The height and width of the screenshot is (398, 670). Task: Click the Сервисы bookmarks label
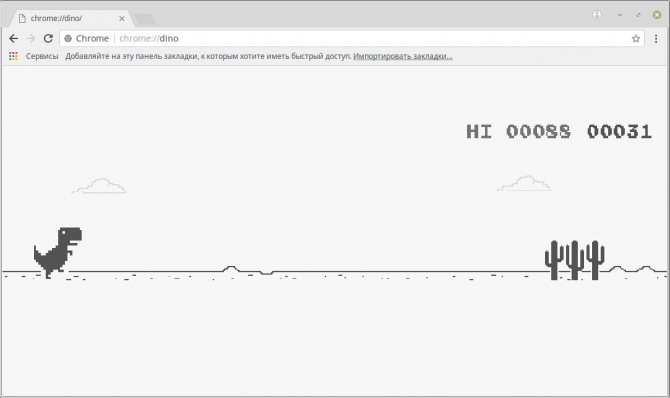pyautogui.click(x=42, y=56)
